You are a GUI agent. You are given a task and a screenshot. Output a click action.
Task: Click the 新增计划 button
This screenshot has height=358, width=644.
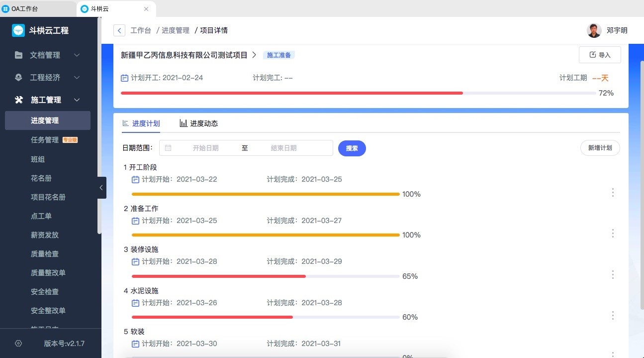[600, 148]
